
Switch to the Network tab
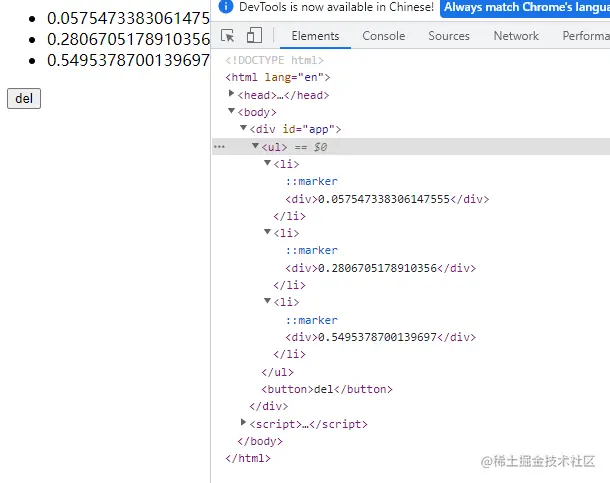[516, 36]
